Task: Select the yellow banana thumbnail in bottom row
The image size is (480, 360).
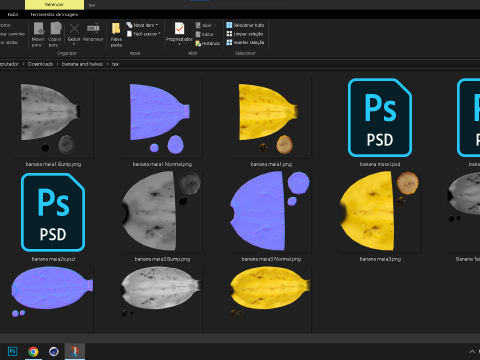Action: click(271, 293)
